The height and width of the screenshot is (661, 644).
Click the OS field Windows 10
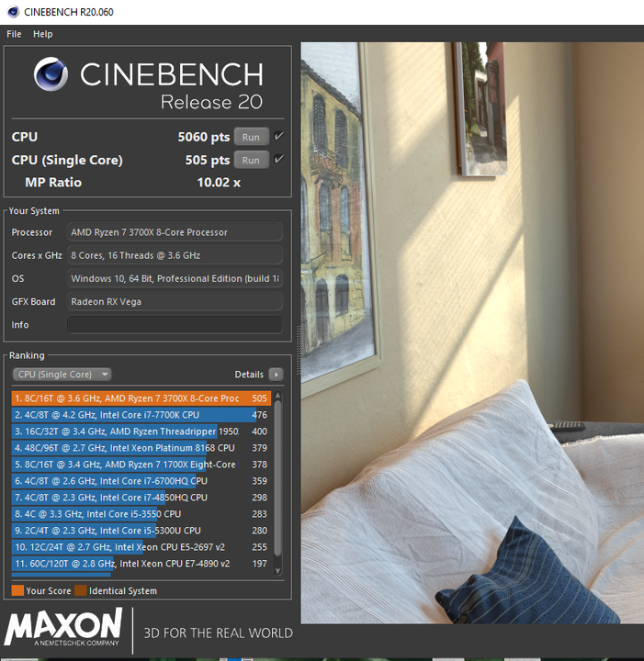click(175, 279)
